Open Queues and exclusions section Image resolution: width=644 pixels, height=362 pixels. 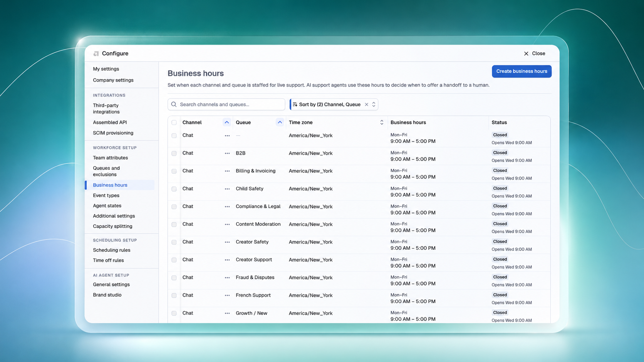point(106,171)
